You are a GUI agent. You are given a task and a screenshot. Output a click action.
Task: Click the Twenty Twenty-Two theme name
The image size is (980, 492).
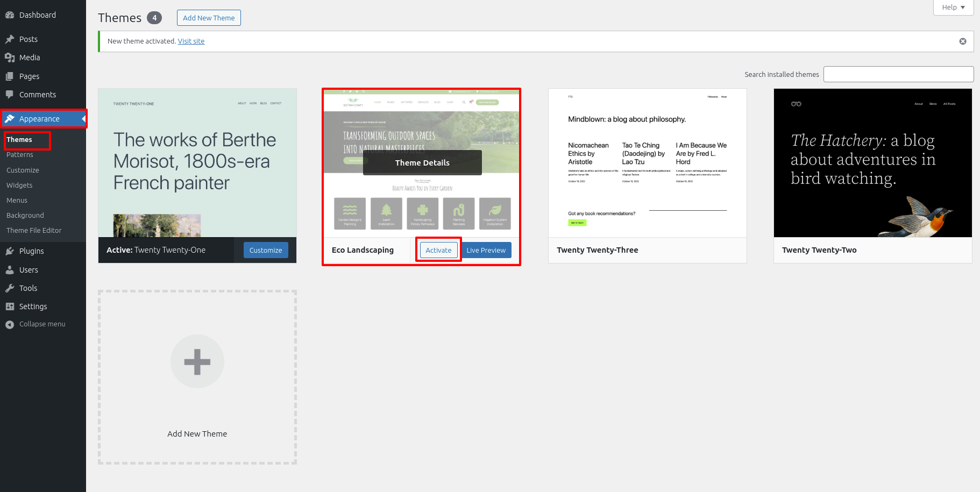click(x=819, y=250)
